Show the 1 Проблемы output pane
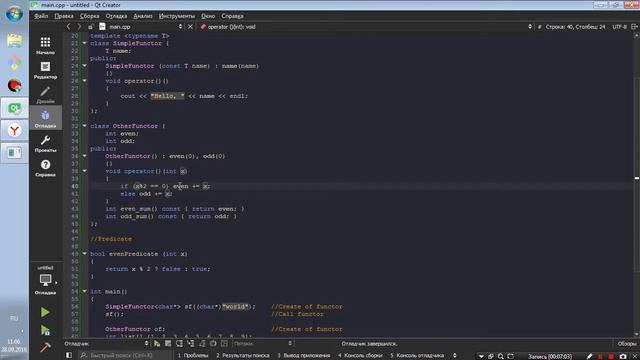This screenshot has width=640, height=360. click(193, 356)
